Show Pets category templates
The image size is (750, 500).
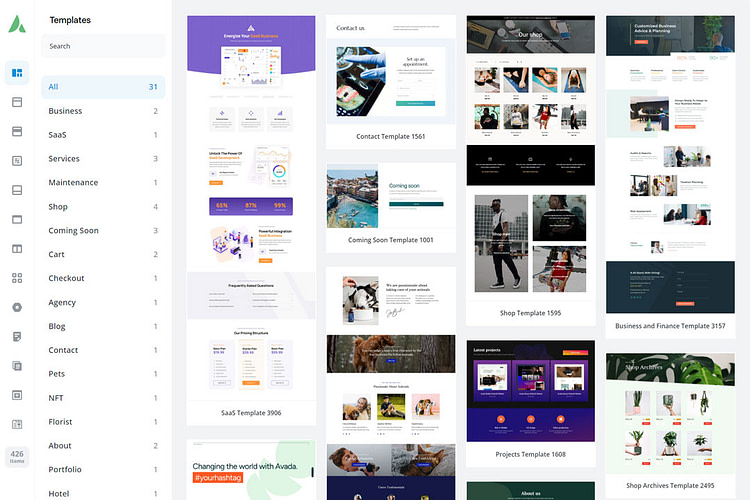[x=103, y=374]
